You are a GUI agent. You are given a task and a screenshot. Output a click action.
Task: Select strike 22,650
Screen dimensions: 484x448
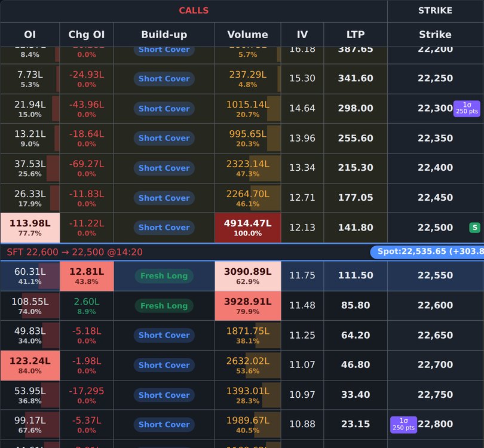click(x=435, y=335)
